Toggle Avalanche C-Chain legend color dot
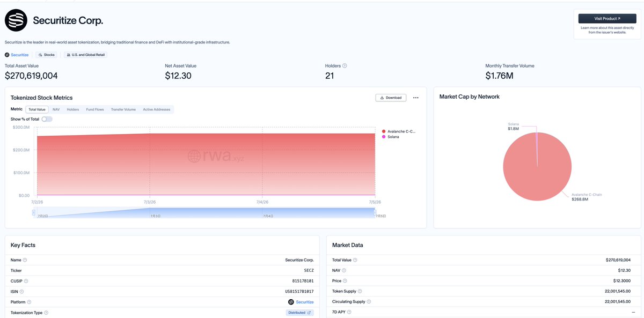The image size is (644, 318). (x=384, y=131)
